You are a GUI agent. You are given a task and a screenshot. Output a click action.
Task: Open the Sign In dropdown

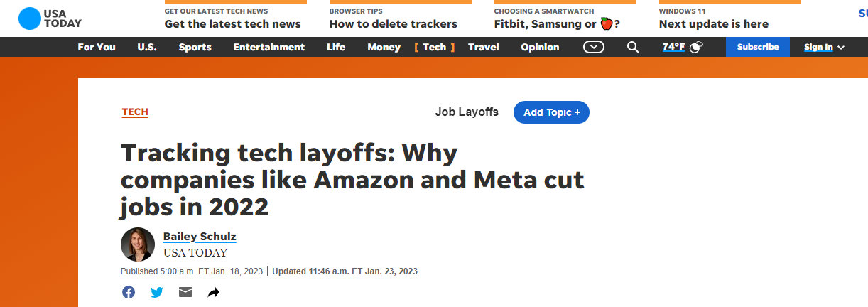click(x=824, y=47)
